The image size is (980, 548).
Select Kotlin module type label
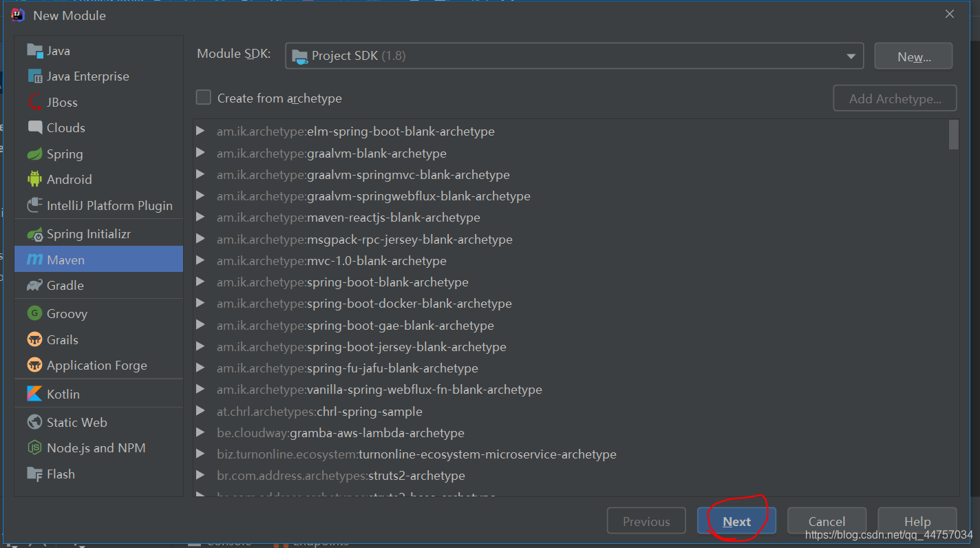[63, 394]
